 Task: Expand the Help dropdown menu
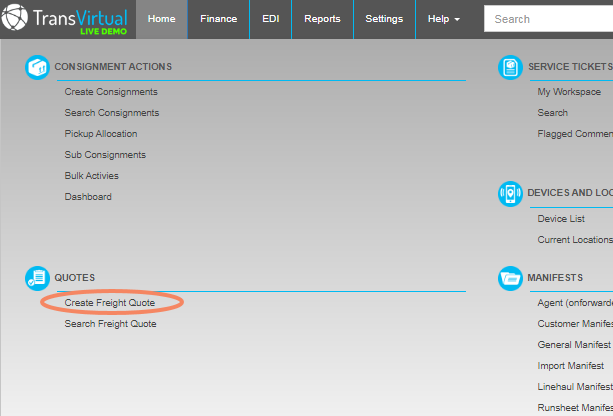click(x=443, y=19)
